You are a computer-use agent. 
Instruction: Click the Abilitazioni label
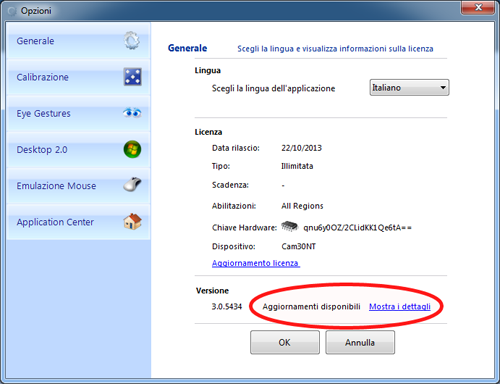(x=234, y=206)
